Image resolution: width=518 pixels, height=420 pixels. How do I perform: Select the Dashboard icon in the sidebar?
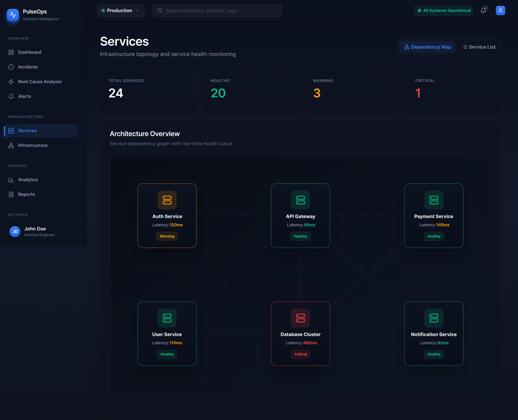(11, 52)
